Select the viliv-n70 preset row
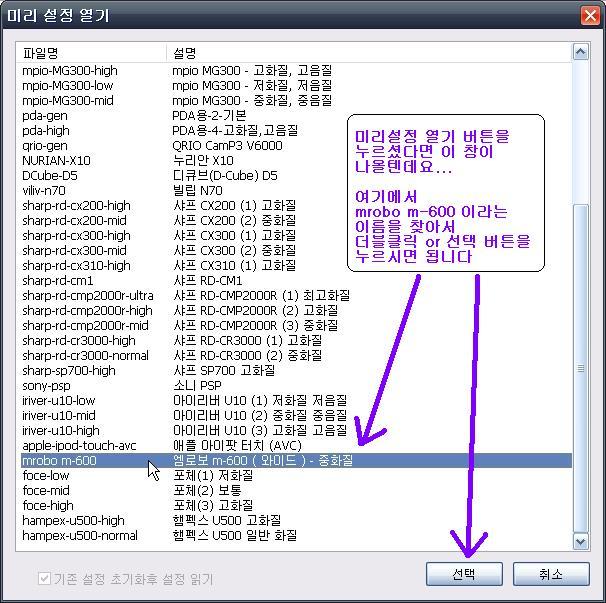Viewport: 606px width, 603px height. (296, 191)
